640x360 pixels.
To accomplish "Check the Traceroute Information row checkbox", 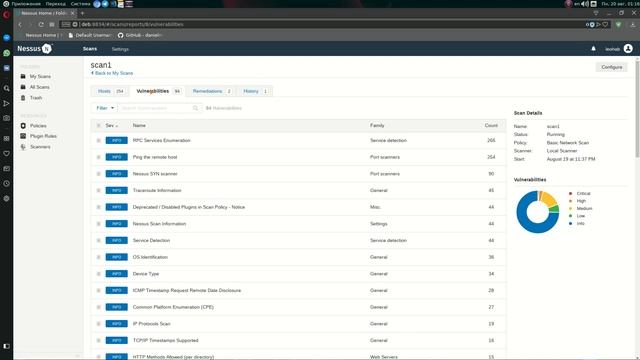I will (98, 191).
